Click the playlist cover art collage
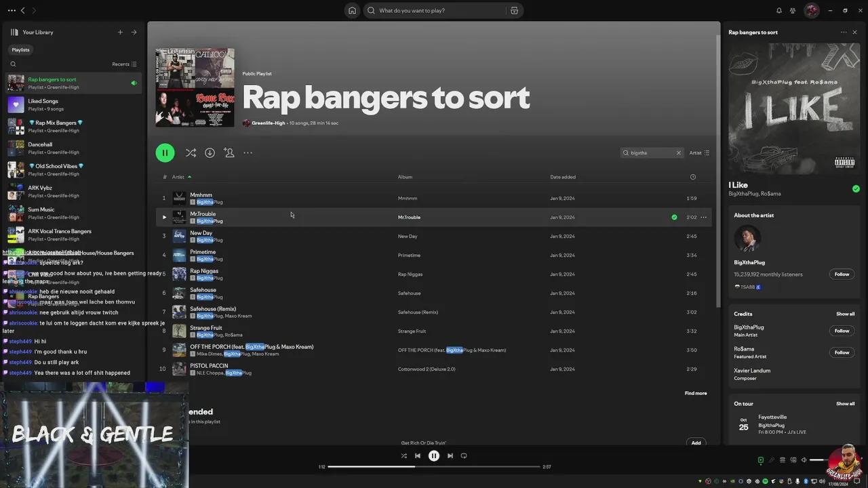The height and width of the screenshot is (488, 868). (x=195, y=87)
